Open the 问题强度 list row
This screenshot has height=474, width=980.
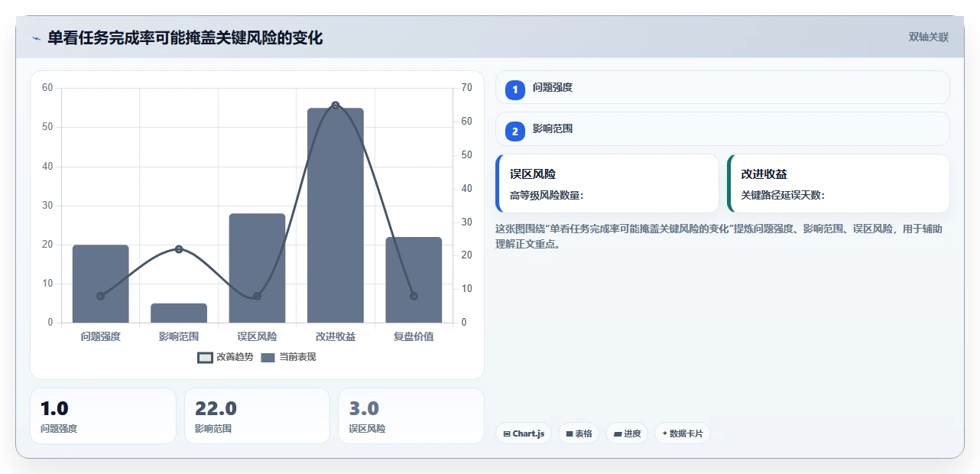(x=722, y=87)
